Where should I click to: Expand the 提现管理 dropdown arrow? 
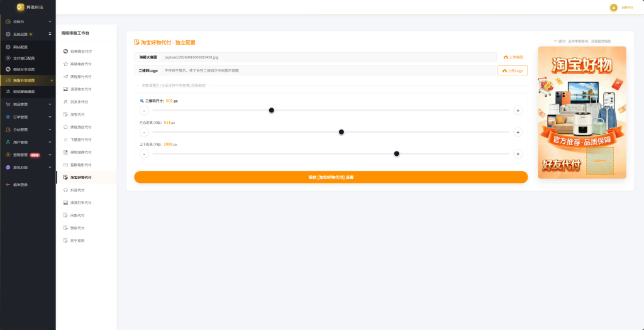click(x=50, y=155)
